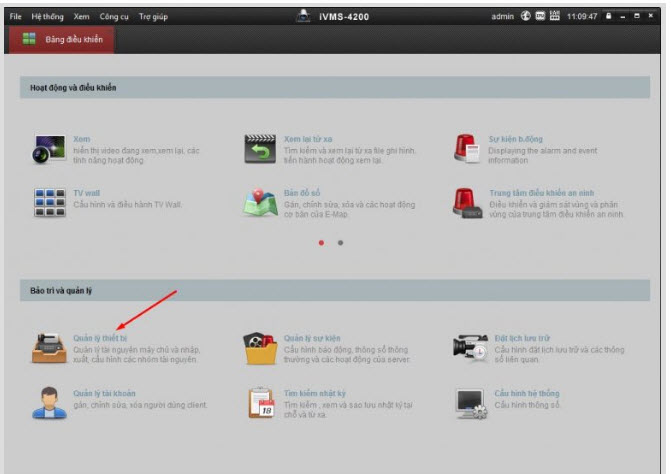Click the lock icon in title bar
Image resolution: width=671 pixels, height=474 pixels.
point(608,17)
